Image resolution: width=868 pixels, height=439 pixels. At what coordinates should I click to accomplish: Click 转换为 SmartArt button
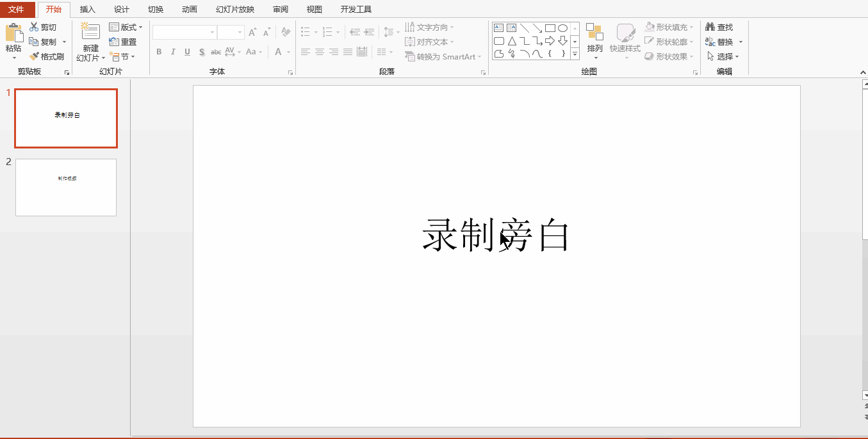point(443,56)
